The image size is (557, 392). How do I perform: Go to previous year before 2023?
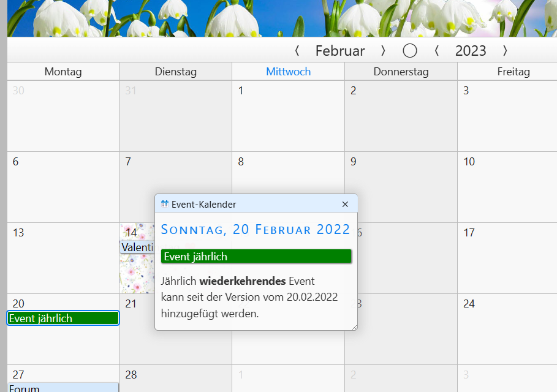pyautogui.click(x=436, y=51)
